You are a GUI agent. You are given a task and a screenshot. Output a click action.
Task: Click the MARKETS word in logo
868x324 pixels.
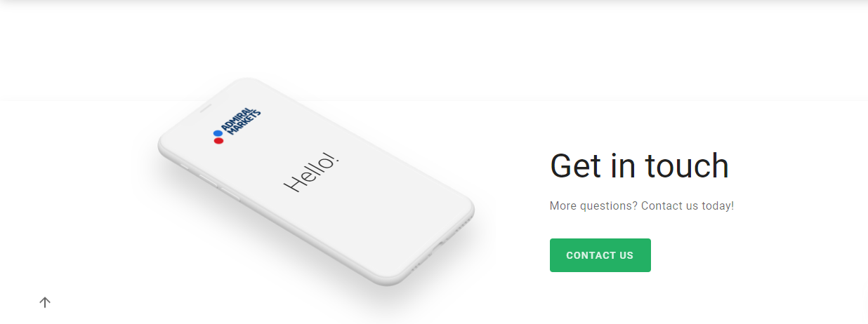(244, 128)
